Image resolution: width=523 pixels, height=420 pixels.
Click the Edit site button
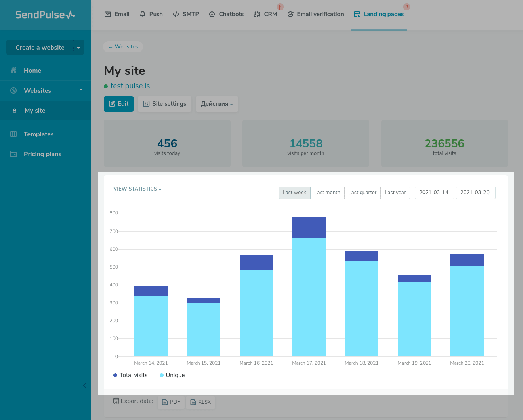118,104
